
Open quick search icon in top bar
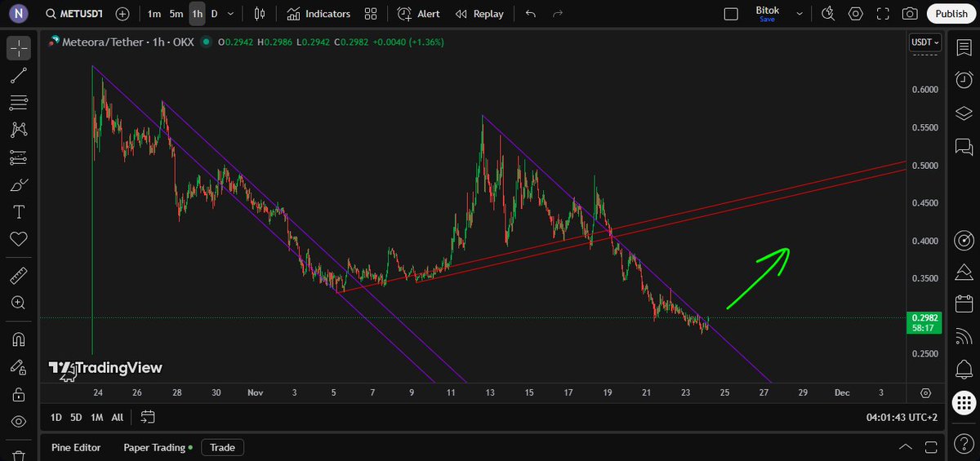pos(828,14)
